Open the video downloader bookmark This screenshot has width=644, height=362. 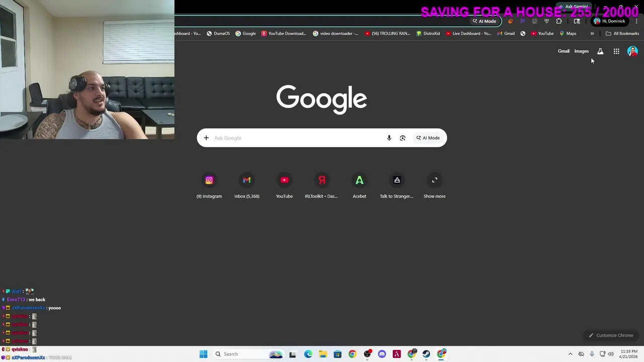pyautogui.click(x=336, y=34)
